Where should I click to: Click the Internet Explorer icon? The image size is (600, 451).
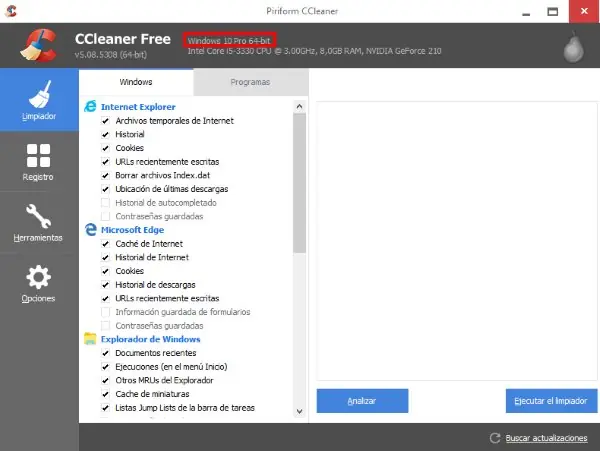pos(90,106)
